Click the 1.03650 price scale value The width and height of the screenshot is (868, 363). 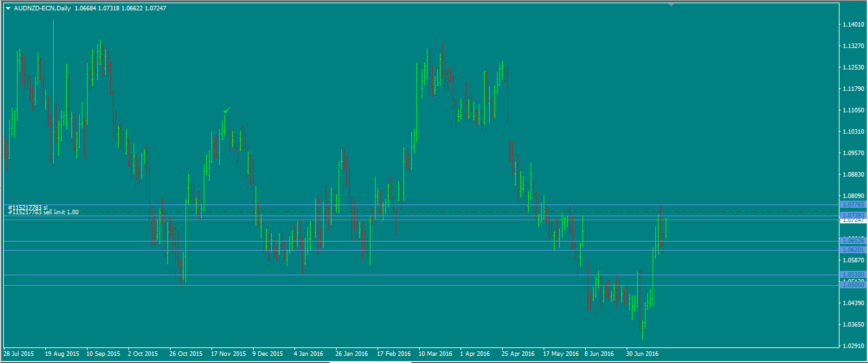853,325
